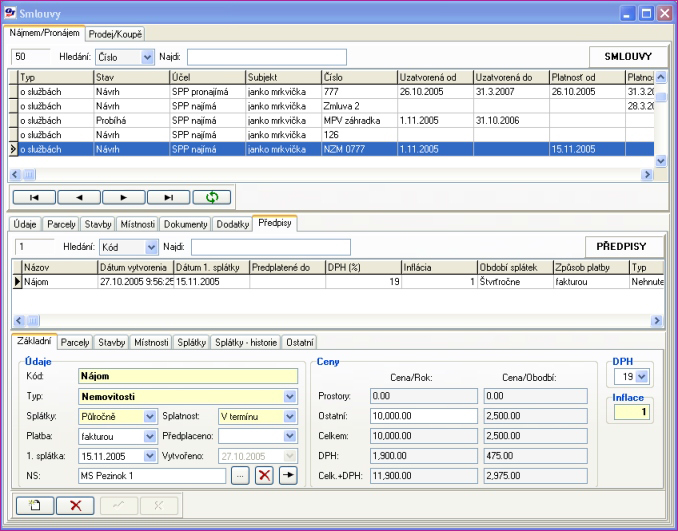Sort contracts by Stav column header
The width and height of the screenshot is (678, 531).
coord(131,77)
